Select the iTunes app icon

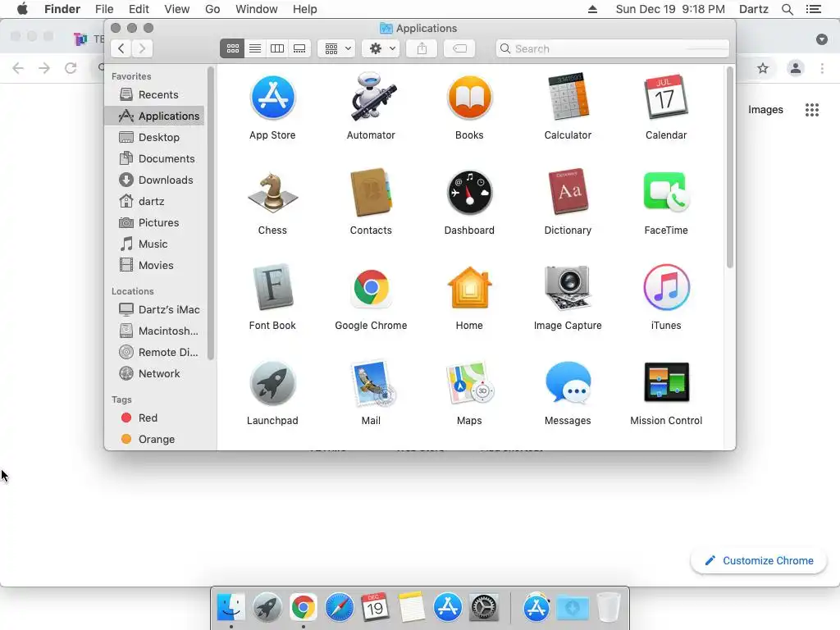(666, 288)
